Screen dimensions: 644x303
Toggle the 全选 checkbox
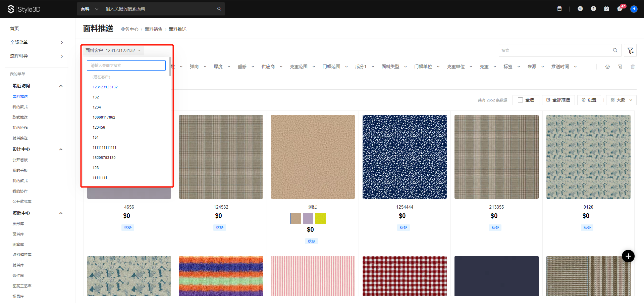520,100
